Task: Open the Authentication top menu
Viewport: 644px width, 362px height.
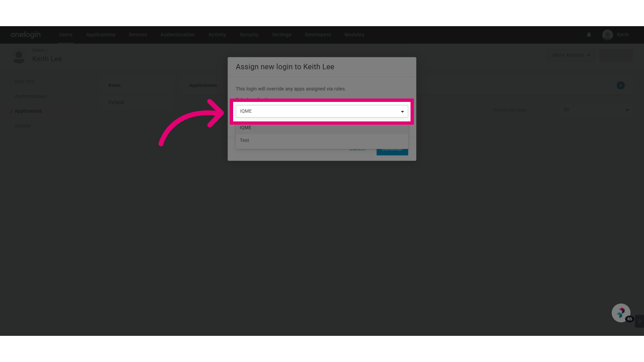Action: [x=178, y=35]
